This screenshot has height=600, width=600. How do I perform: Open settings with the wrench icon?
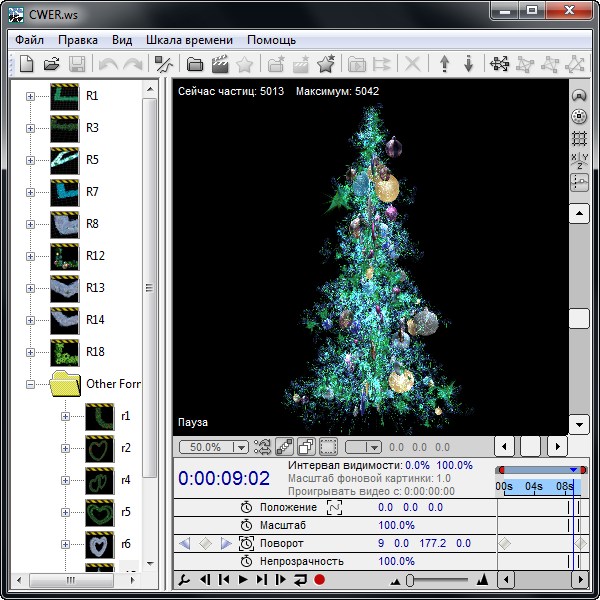coord(183,579)
